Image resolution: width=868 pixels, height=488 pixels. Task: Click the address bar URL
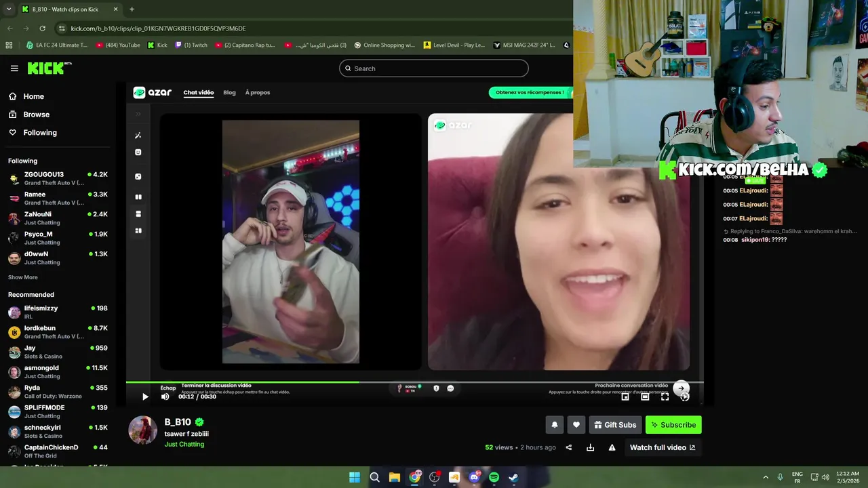point(158,28)
